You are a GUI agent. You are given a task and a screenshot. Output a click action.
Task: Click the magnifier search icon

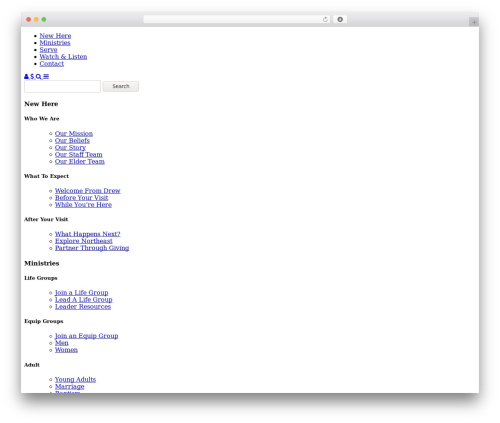[x=39, y=77]
